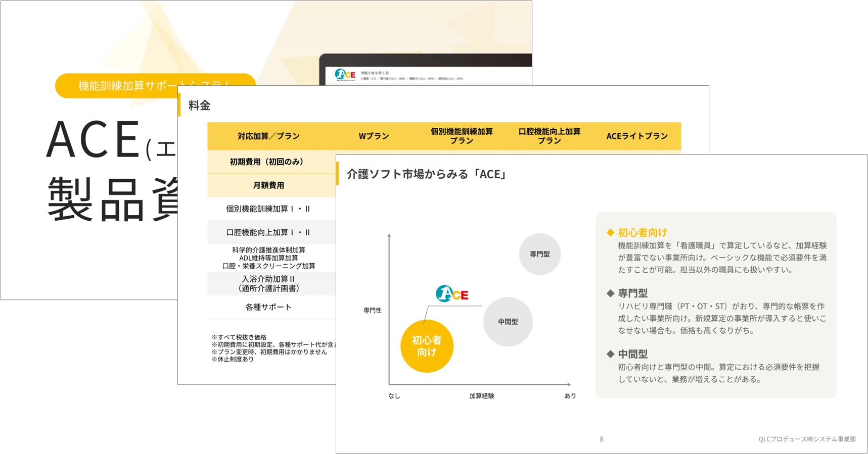868x454 pixels.
Task: Click the 口腔機能向上加算Ⅰ・Ⅱ row label
Action: click(x=268, y=232)
